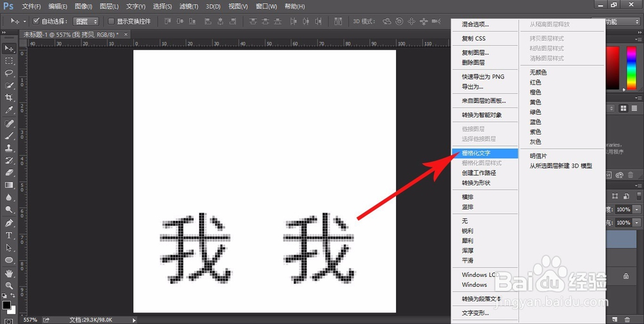Viewport: 644px width, 324px height.
Task: Open opacity 100% dropdown arrow
Action: pos(637,209)
